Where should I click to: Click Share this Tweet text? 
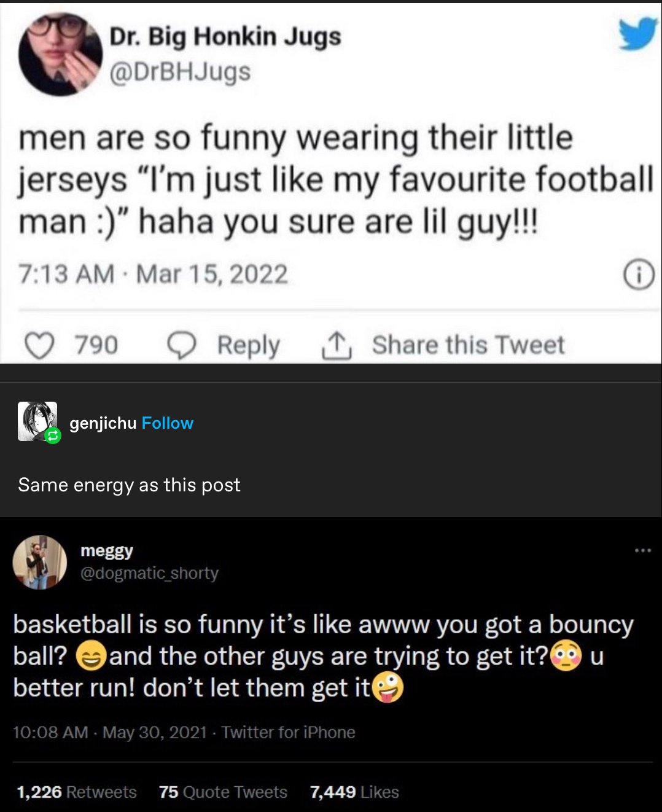pyautogui.click(x=468, y=345)
